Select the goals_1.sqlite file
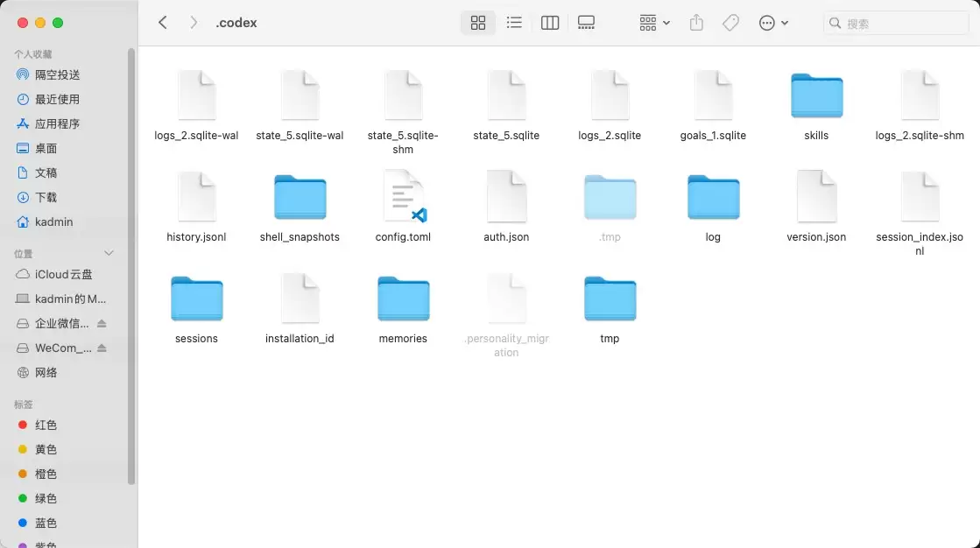980x548 pixels. (713, 105)
